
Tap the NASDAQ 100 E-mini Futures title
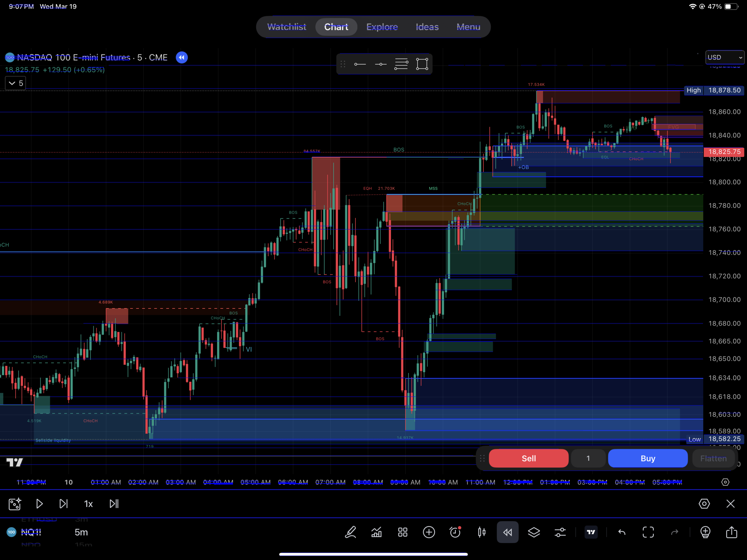[x=74, y=57]
